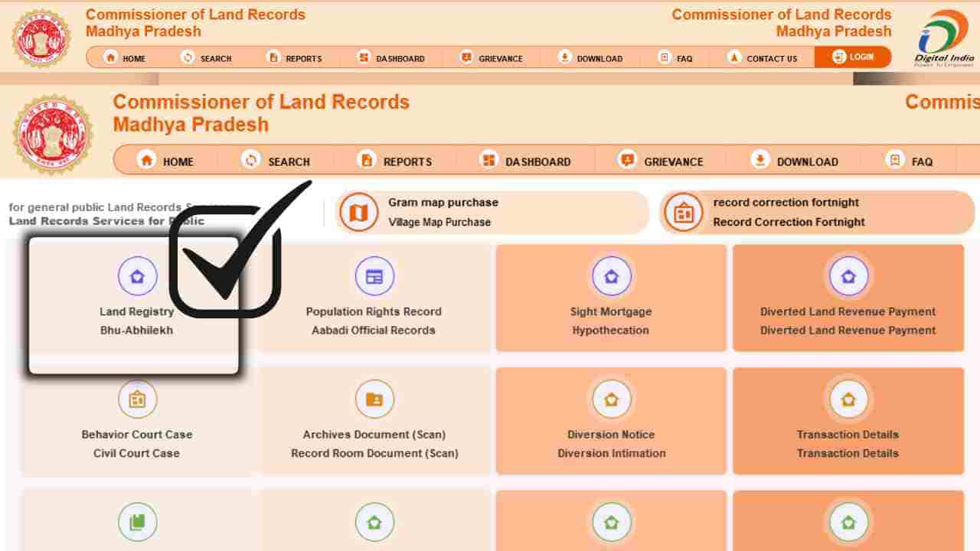Viewport: 980px width, 551px height.
Task: Go to DASHBOARD in the large navigation bar
Action: [x=526, y=161]
